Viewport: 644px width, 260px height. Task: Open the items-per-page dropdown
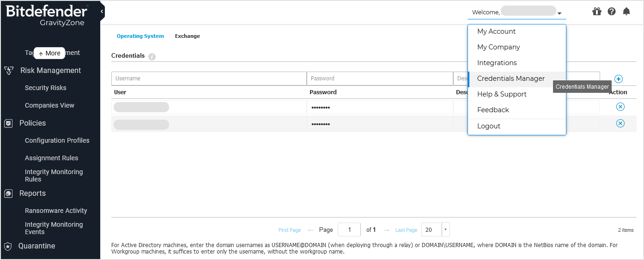tap(445, 230)
